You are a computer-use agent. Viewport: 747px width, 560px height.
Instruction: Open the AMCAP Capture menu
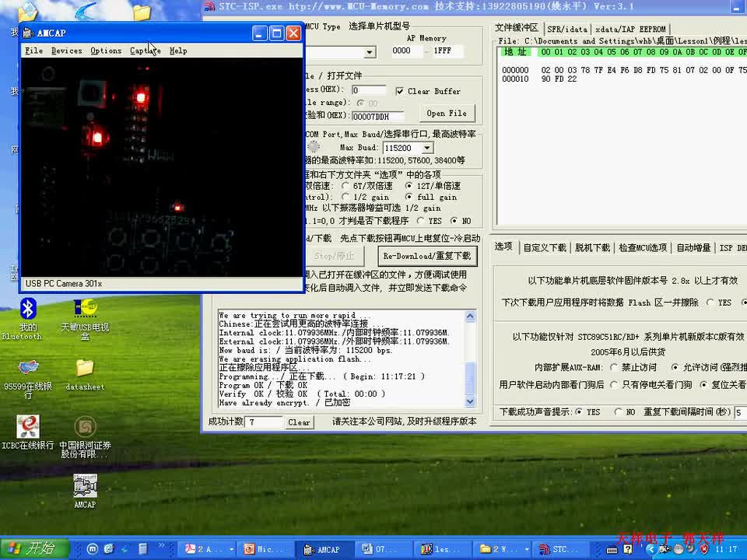coord(146,51)
